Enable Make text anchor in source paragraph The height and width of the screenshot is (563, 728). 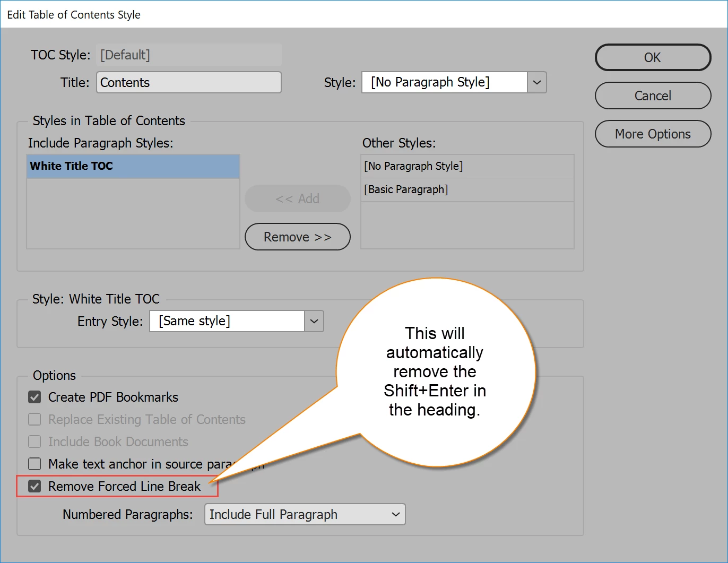34,464
